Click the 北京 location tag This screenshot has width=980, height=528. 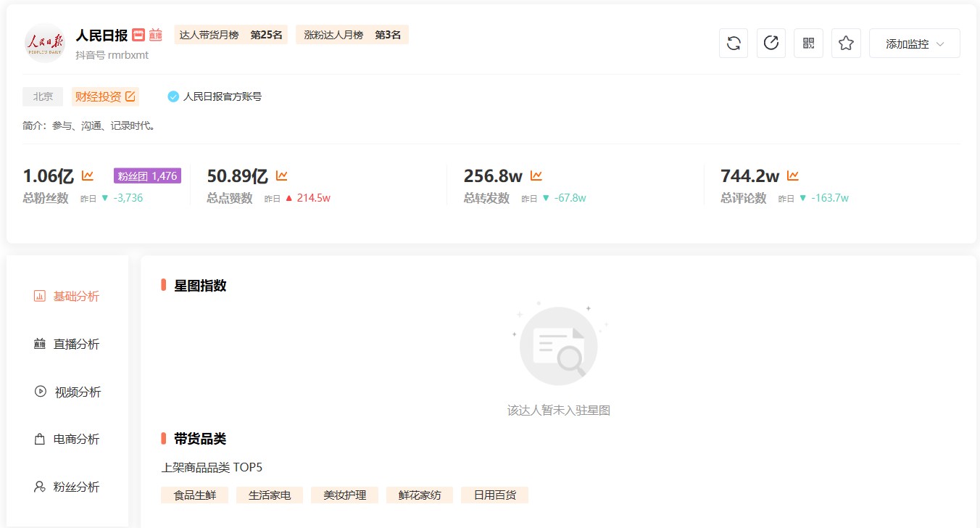pos(43,96)
